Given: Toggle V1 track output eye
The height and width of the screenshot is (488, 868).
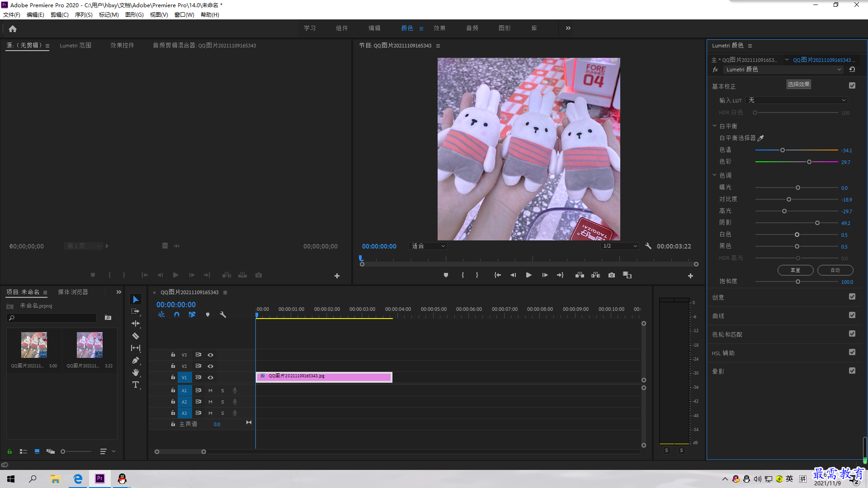Looking at the screenshot, I should pyautogui.click(x=210, y=377).
